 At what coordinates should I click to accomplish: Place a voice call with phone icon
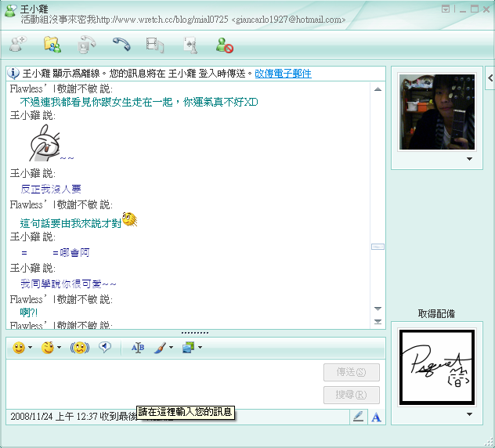coord(122,44)
